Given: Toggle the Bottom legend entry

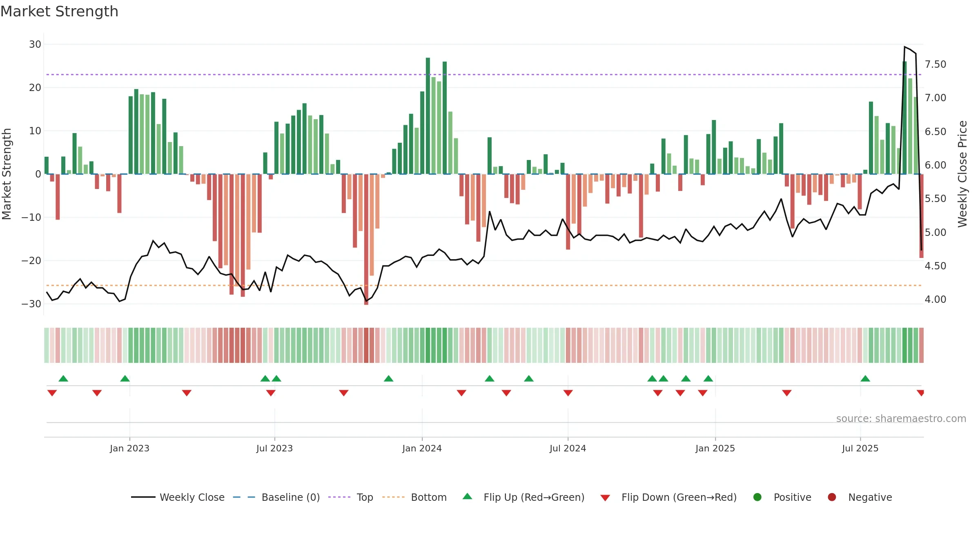Looking at the screenshot, I should pos(414,497).
